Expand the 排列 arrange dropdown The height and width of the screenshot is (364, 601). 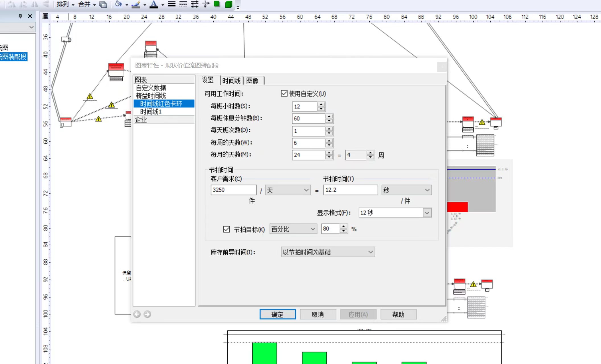[x=65, y=4]
